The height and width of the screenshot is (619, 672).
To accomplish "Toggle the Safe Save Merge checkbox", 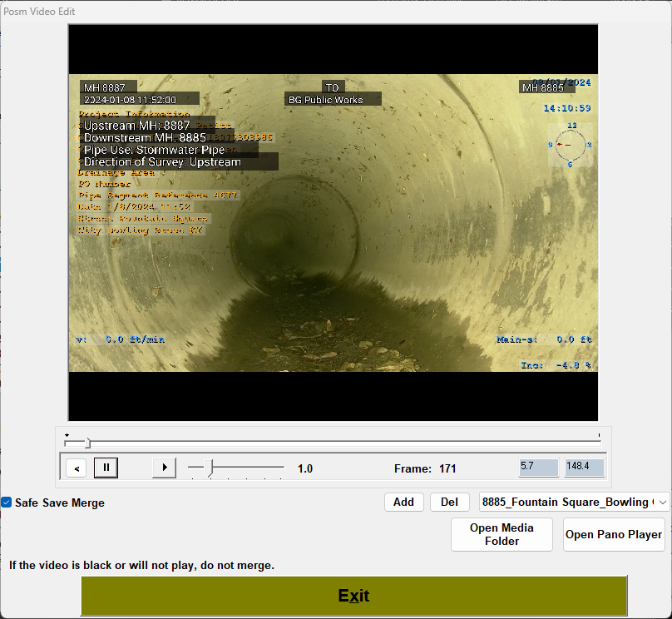I will [7, 503].
